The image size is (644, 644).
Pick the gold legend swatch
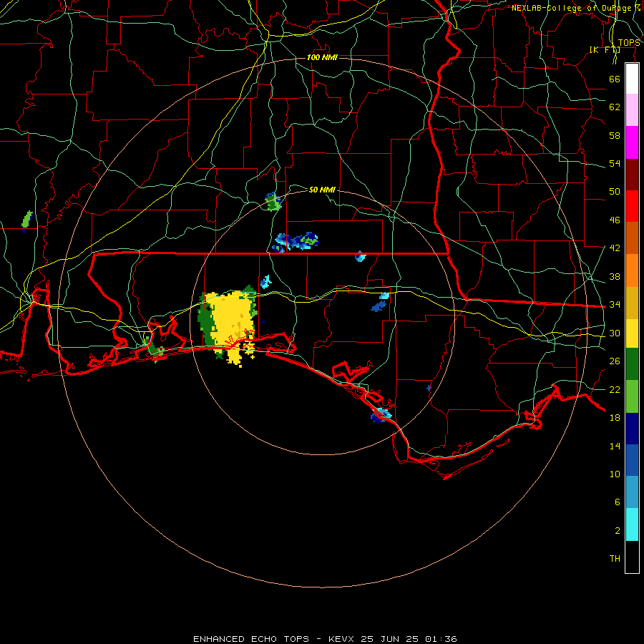point(632,303)
